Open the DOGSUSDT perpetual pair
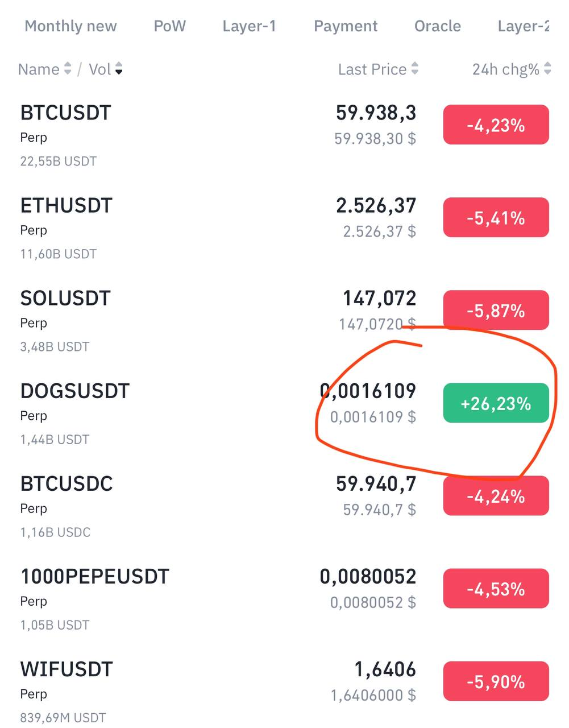 [x=75, y=391]
